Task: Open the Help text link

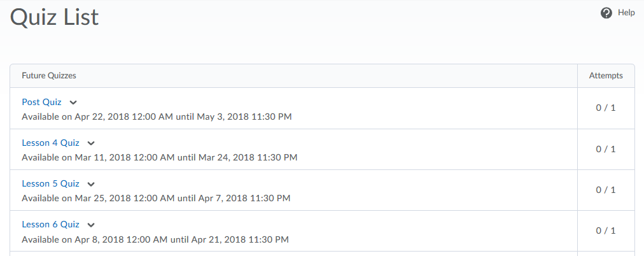Action: click(626, 13)
